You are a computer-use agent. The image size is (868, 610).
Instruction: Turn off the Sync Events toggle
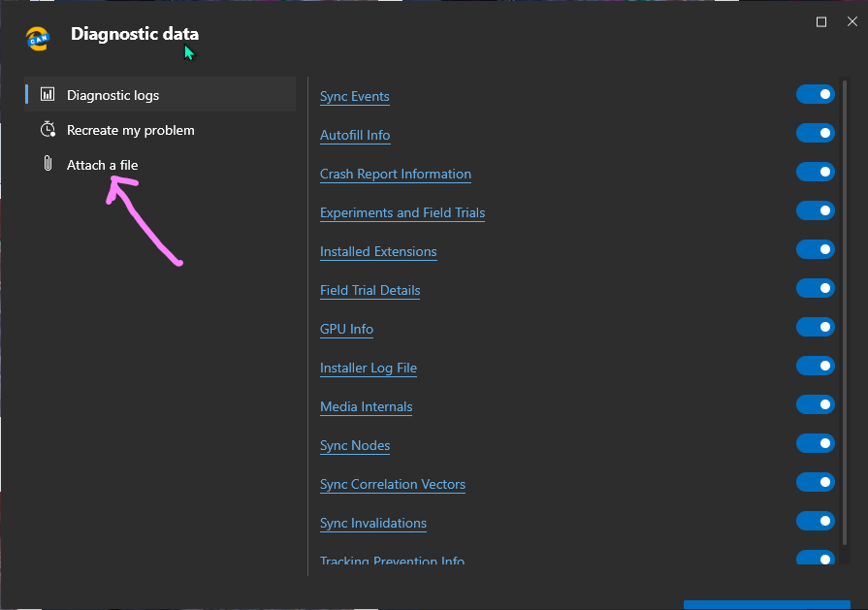coord(815,94)
